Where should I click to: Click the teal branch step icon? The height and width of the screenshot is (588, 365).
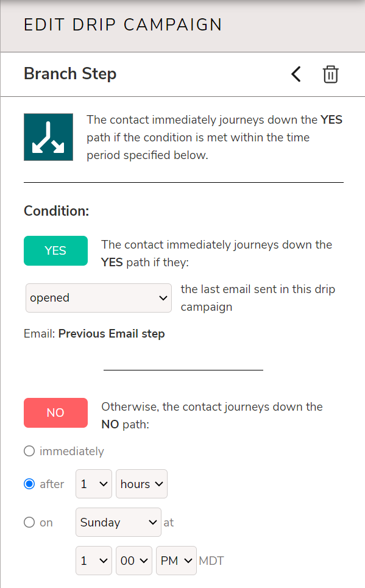tap(48, 137)
